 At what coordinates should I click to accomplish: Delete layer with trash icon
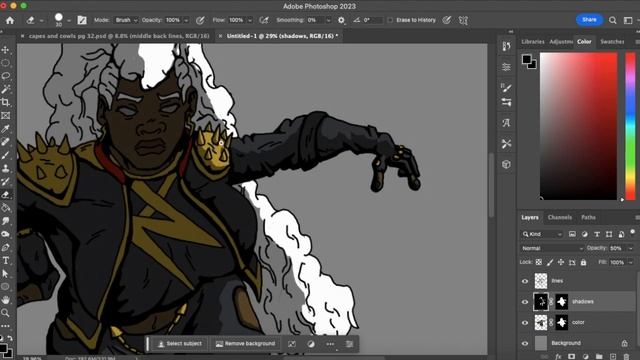tap(626, 357)
